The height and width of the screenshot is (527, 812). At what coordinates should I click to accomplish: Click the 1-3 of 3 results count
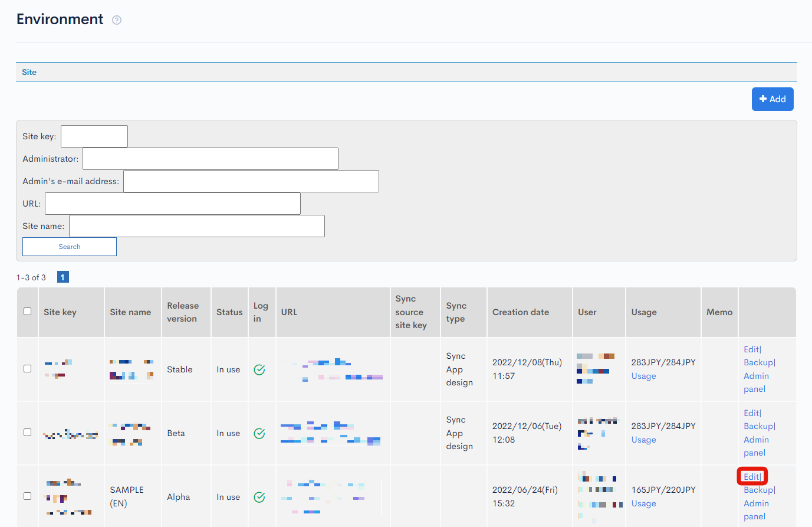pyautogui.click(x=31, y=277)
